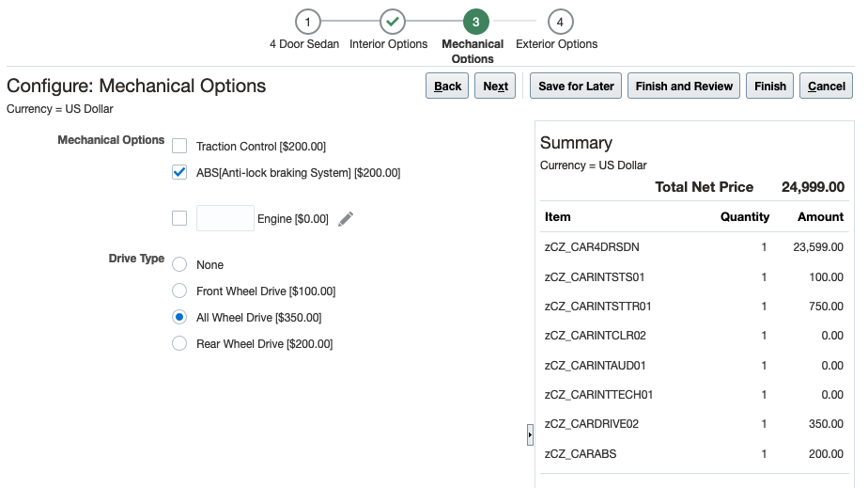Open Finish and Review
This screenshot has width=868, height=488.
pos(684,87)
